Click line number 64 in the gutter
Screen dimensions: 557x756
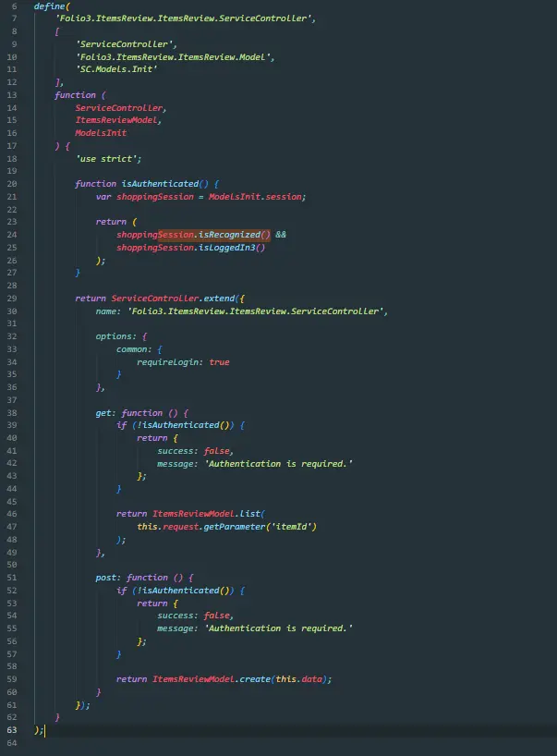[12, 743]
